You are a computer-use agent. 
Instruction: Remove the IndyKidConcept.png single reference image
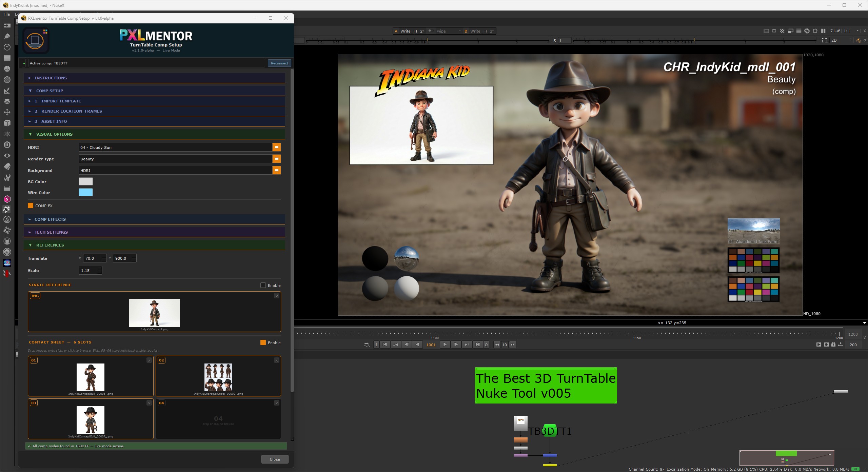pyautogui.click(x=277, y=296)
